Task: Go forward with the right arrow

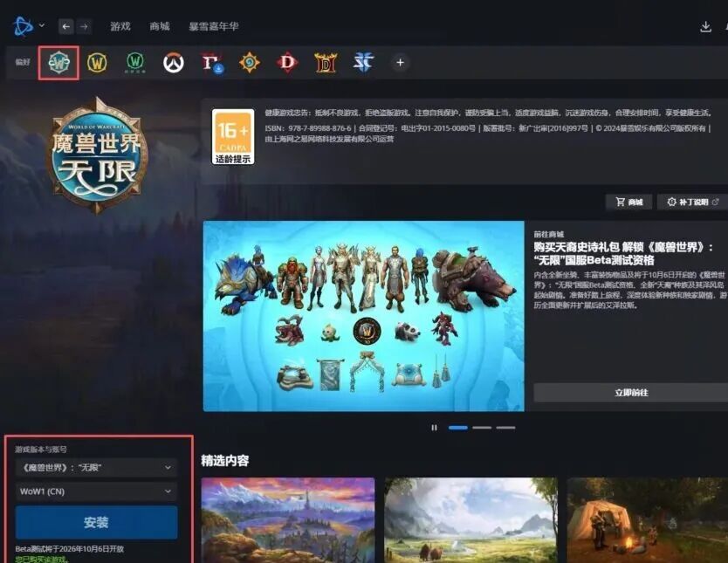Action: [x=84, y=26]
